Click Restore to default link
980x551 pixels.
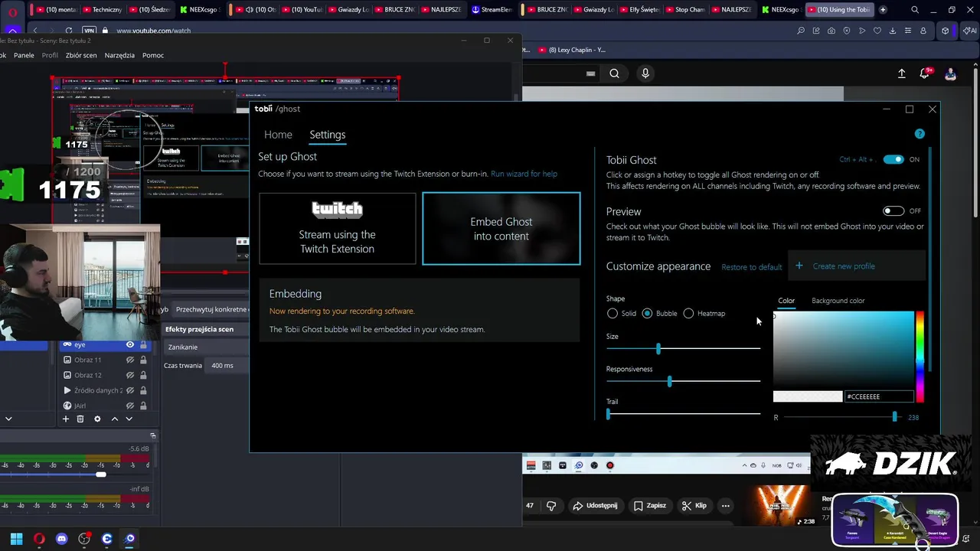pyautogui.click(x=752, y=267)
